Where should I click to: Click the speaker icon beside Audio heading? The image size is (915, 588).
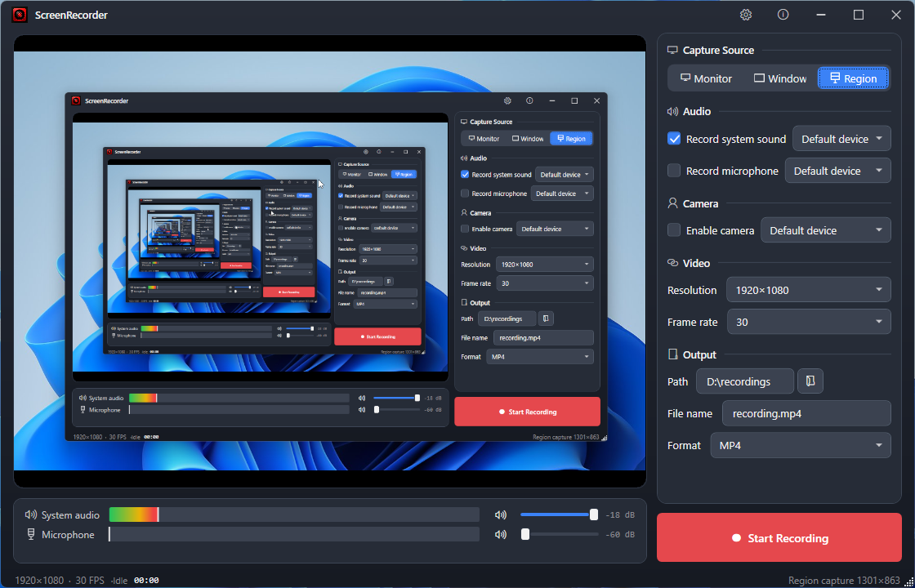(x=673, y=111)
